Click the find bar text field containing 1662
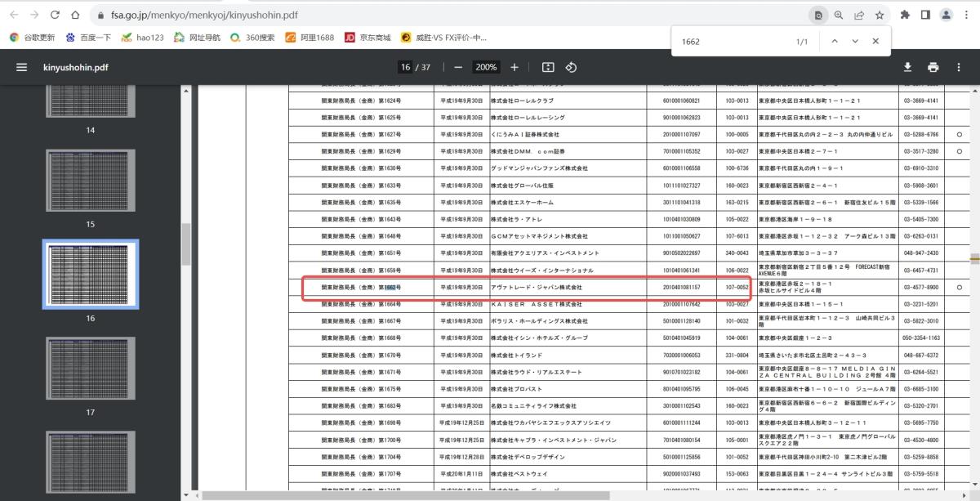This screenshot has height=501, width=980. click(x=731, y=41)
